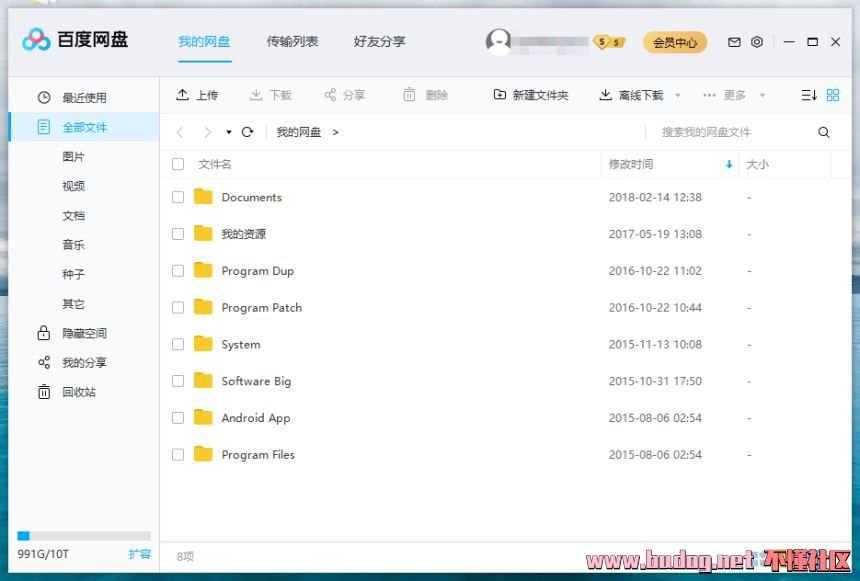Tick the checkbox for Program Patch

click(x=178, y=308)
